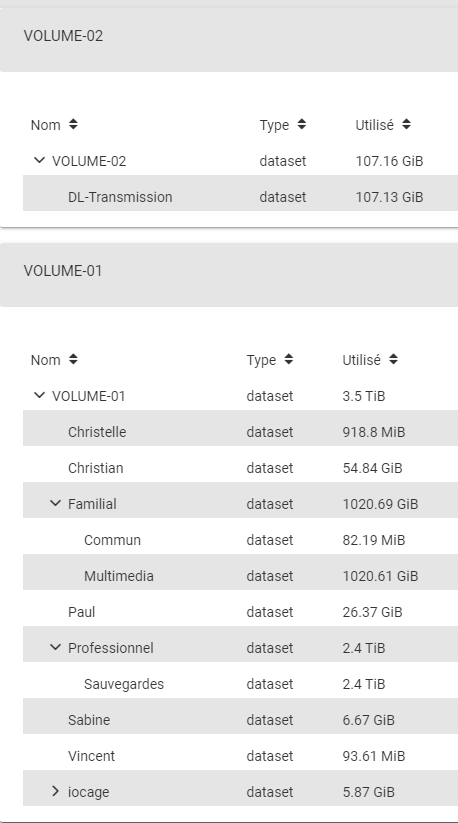
Task: Collapse the VOLUME-02 root dataset
Action: tap(39, 161)
